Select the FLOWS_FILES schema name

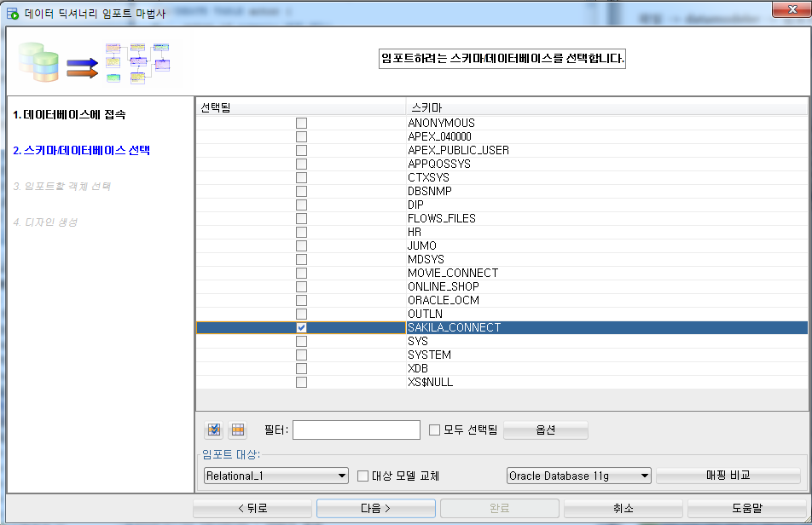pyautogui.click(x=442, y=219)
